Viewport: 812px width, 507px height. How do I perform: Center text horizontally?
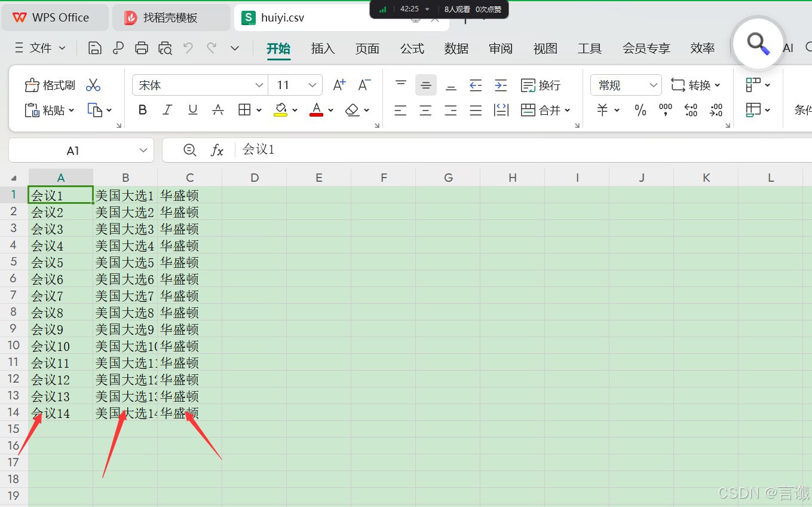425,110
